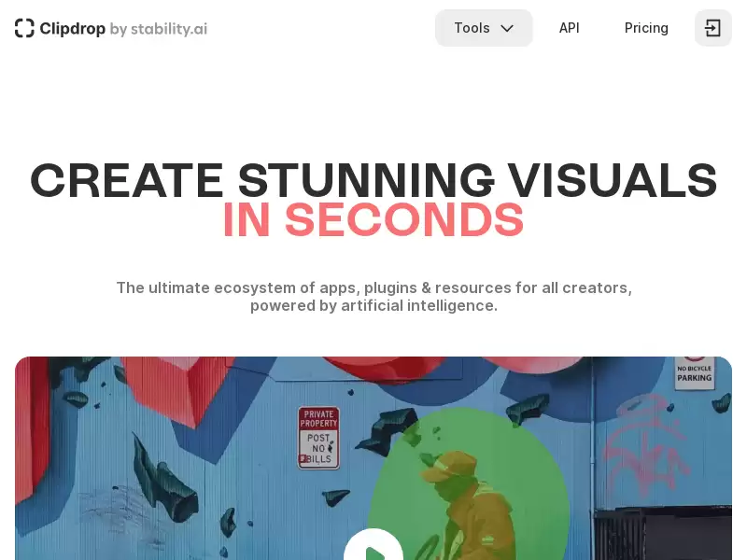The width and height of the screenshot is (747, 560).
Task: Click the Clipdrop bracket logo icon
Action: coord(25,28)
